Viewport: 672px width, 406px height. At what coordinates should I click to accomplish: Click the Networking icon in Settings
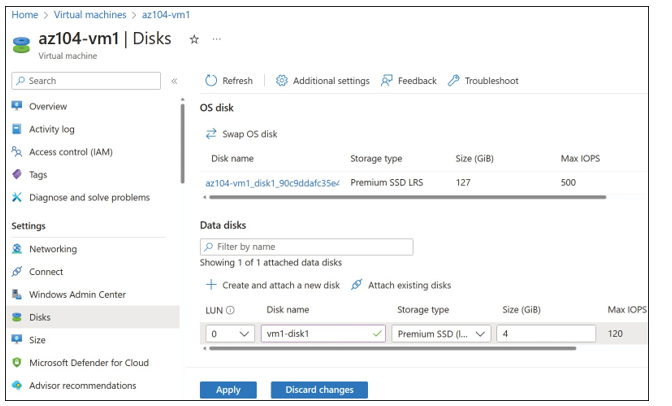17,249
